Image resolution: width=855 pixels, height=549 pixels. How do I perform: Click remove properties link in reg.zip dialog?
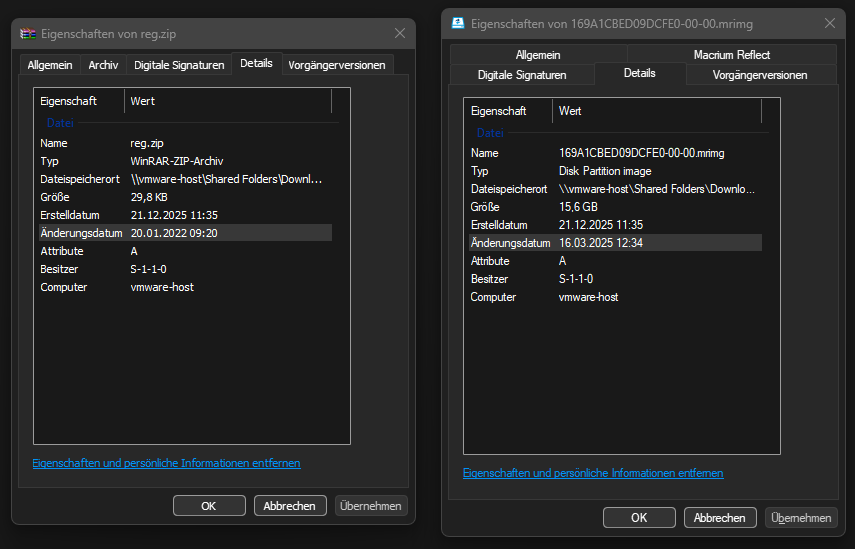[x=166, y=463]
